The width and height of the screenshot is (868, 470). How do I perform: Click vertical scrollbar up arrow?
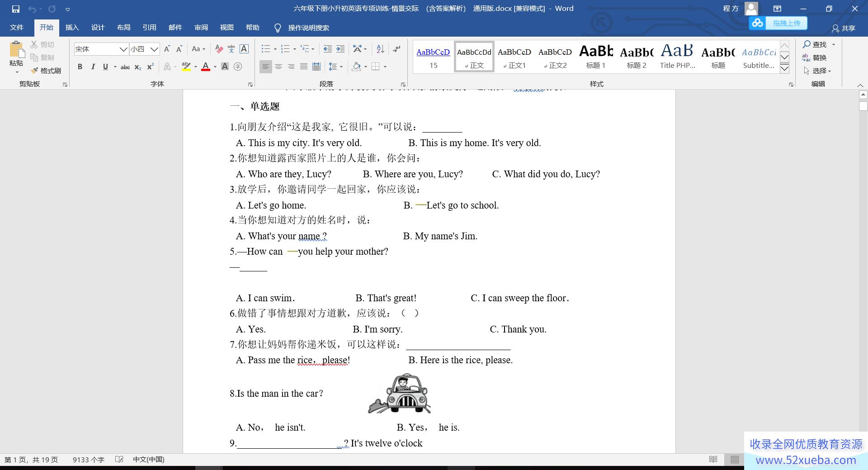click(x=863, y=95)
